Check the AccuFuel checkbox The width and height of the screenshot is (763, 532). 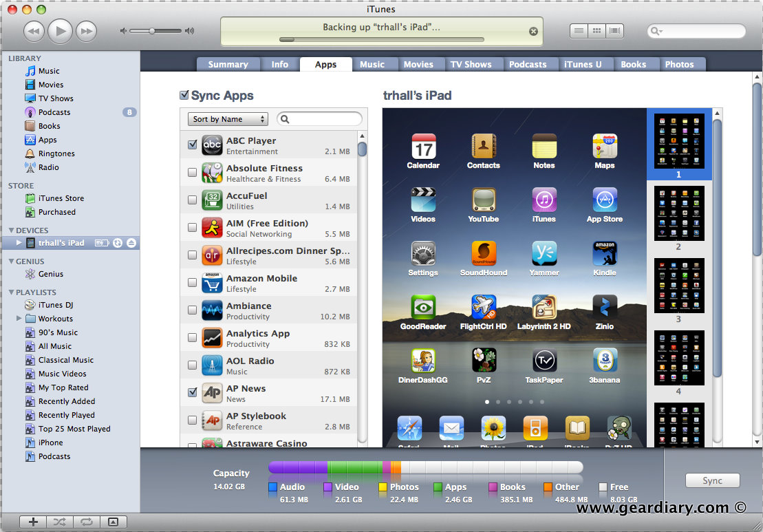pos(192,200)
